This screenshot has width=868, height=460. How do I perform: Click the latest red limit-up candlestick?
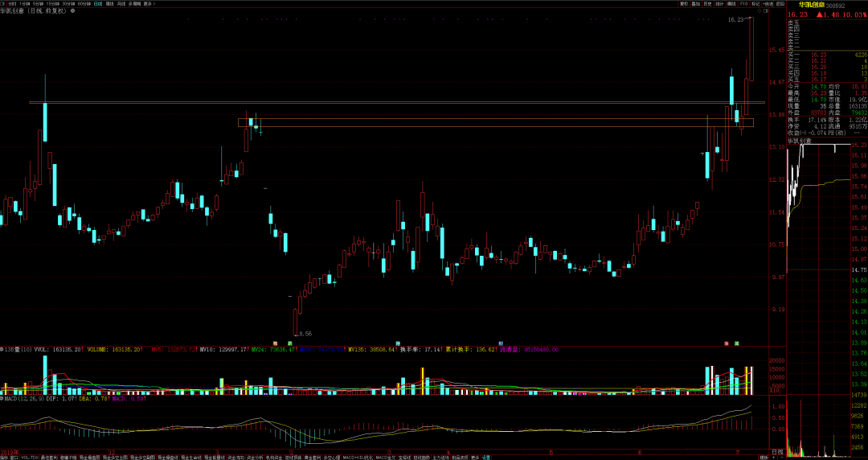click(751, 49)
